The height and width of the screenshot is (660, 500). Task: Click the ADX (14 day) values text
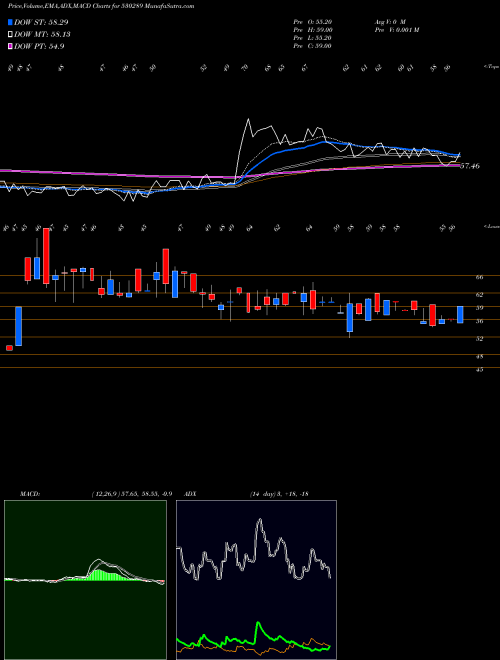[279, 494]
